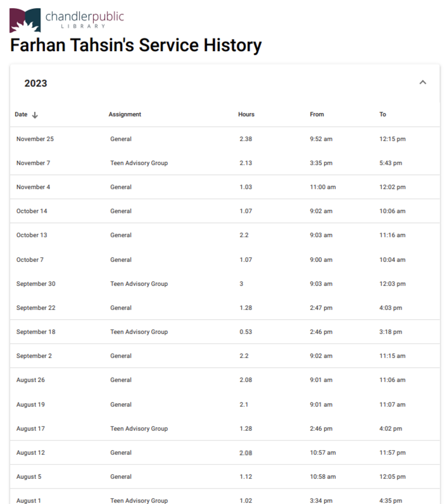Click the From column header

point(317,115)
